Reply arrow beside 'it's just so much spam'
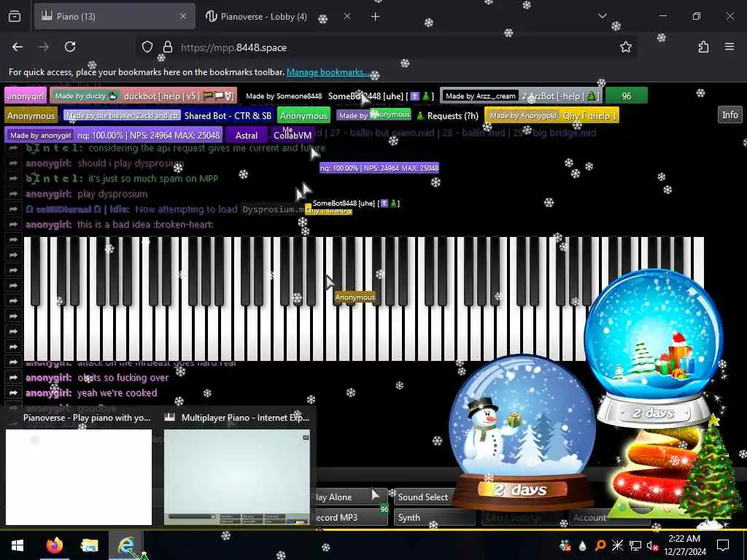 tap(13, 179)
